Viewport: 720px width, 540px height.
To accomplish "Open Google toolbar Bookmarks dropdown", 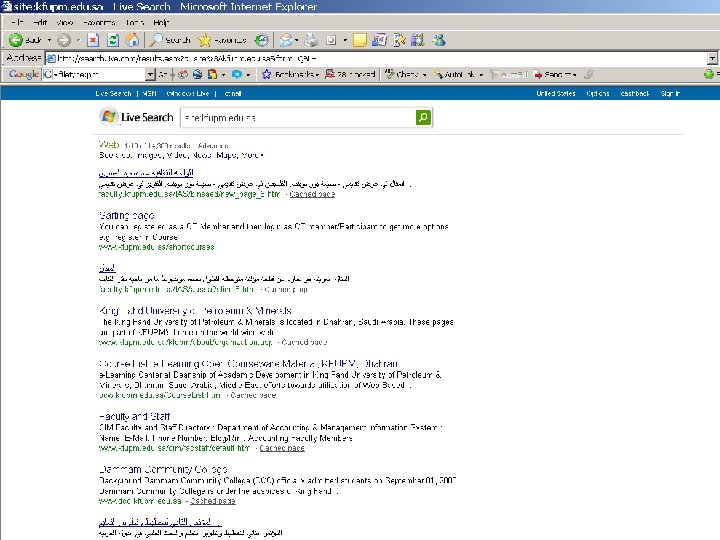I will (291, 74).
